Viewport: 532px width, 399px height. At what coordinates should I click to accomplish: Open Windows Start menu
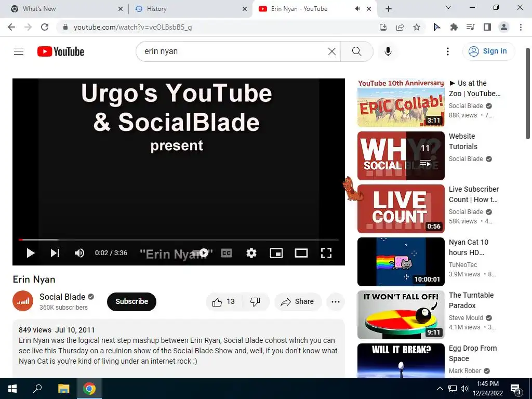click(x=12, y=389)
